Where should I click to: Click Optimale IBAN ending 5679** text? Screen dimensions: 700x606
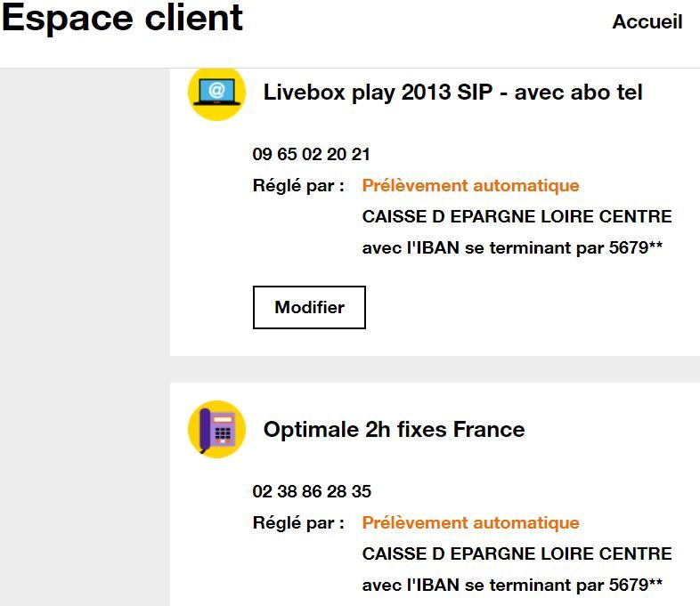512,585
